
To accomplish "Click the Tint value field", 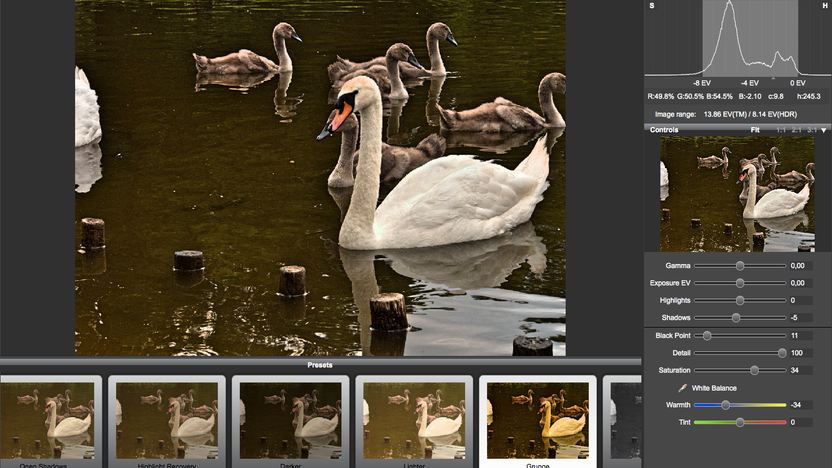I will (x=801, y=422).
